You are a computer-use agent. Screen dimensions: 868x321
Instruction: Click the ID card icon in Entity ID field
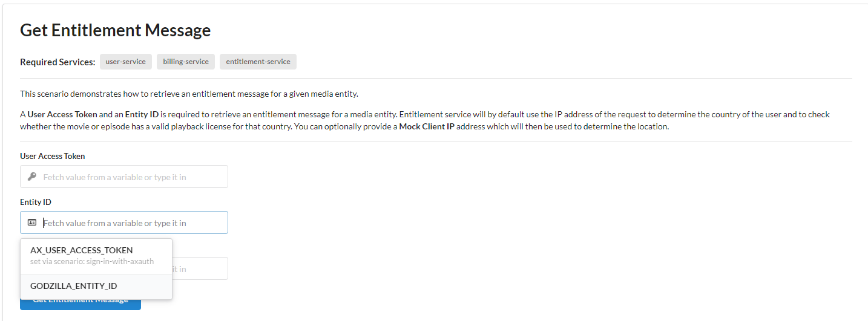pos(32,222)
